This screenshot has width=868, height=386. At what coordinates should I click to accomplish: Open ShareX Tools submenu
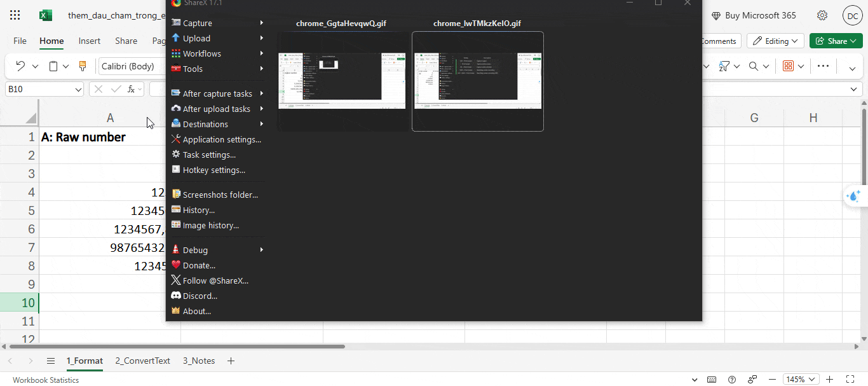coord(217,69)
